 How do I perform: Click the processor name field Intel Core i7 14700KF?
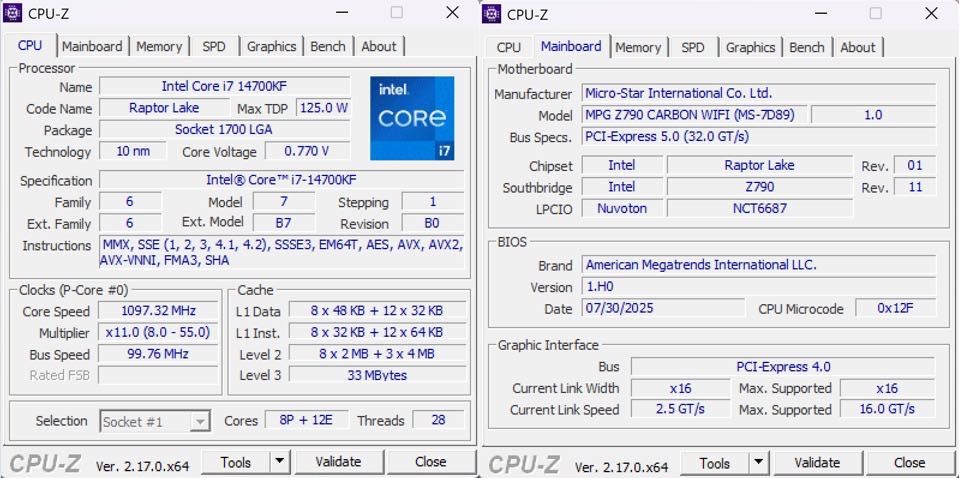[225, 86]
